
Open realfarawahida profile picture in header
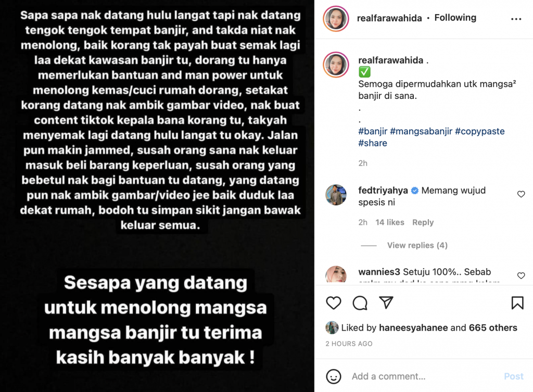(x=336, y=19)
